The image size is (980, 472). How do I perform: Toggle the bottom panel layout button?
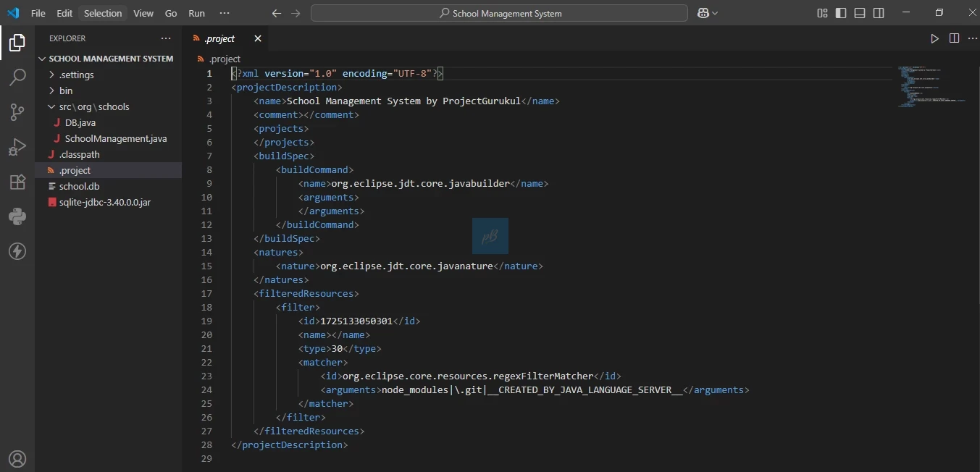click(860, 13)
